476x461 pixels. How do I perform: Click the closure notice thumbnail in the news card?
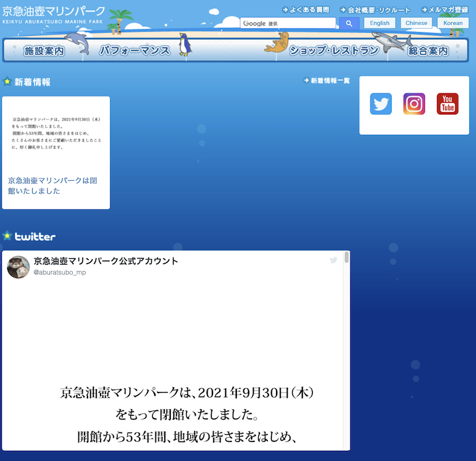point(56,133)
